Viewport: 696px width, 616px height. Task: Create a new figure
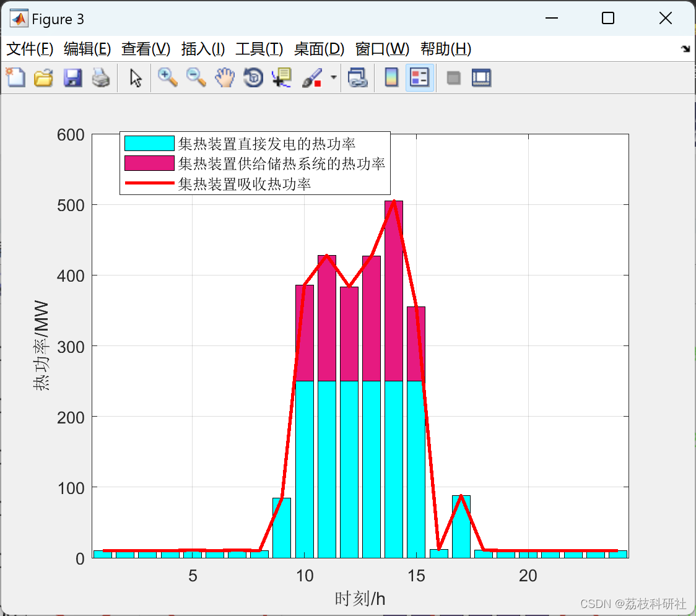click(x=15, y=77)
